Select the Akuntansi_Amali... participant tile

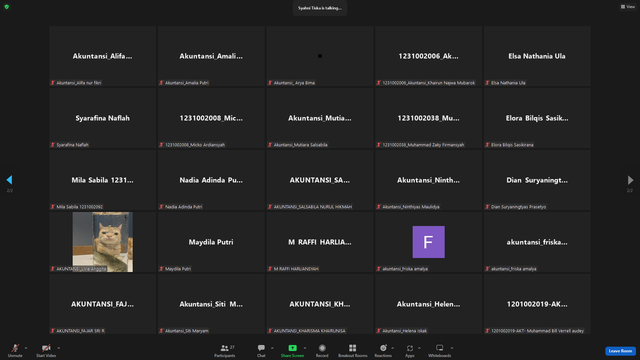[211, 56]
